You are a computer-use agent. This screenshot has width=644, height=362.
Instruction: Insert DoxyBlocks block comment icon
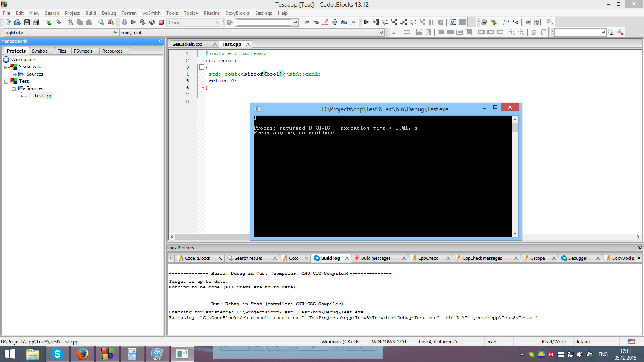click(x=506, y=22)
